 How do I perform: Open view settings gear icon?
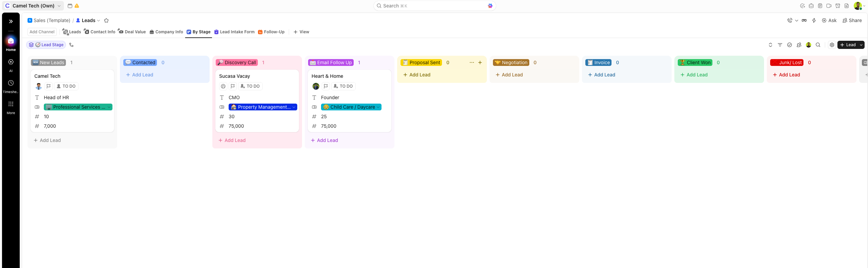click(x=832, y=45)
